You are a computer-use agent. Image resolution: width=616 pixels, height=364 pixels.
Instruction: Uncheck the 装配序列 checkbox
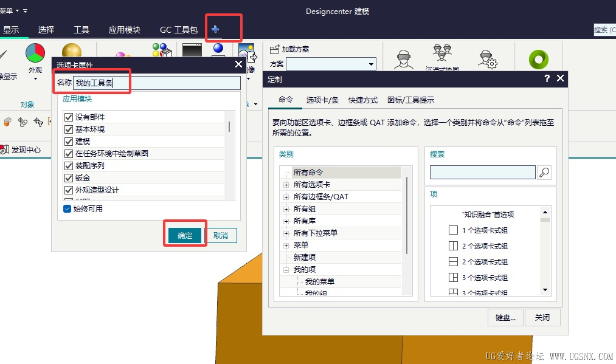coord(69,166)
